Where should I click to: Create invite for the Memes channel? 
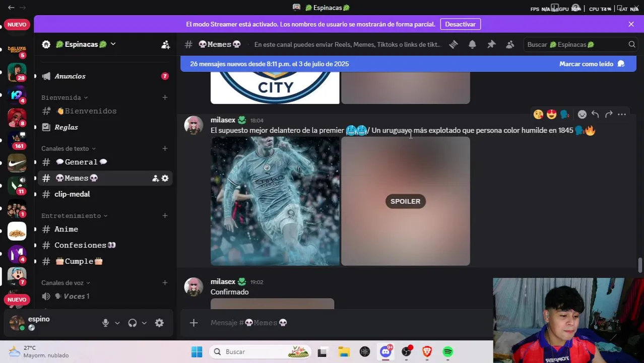(156, 178)
